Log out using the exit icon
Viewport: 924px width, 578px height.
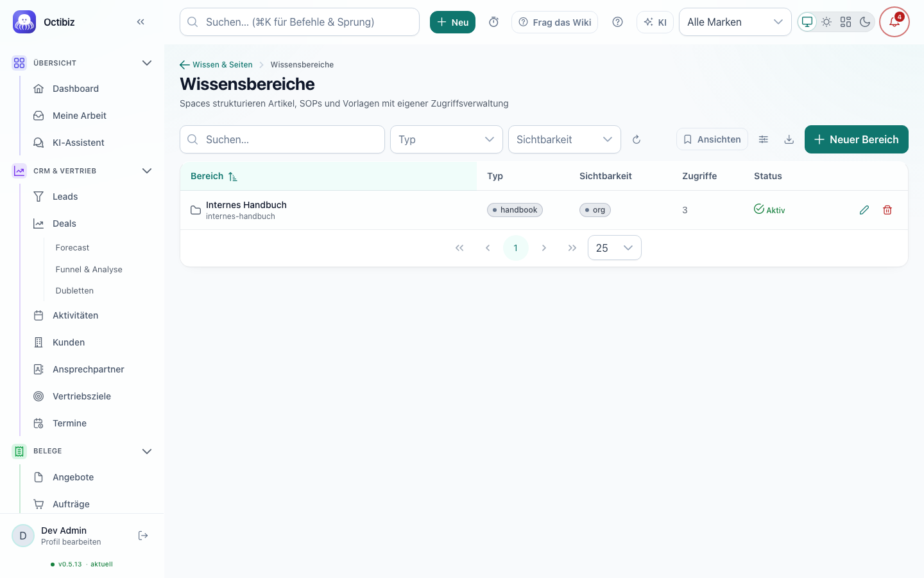click(x=143, y=536)
